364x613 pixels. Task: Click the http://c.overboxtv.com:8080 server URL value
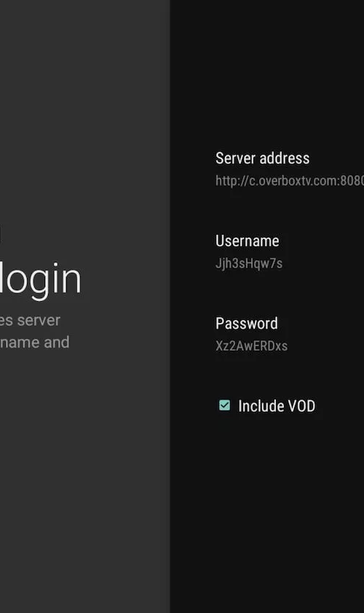pos(290,181)
